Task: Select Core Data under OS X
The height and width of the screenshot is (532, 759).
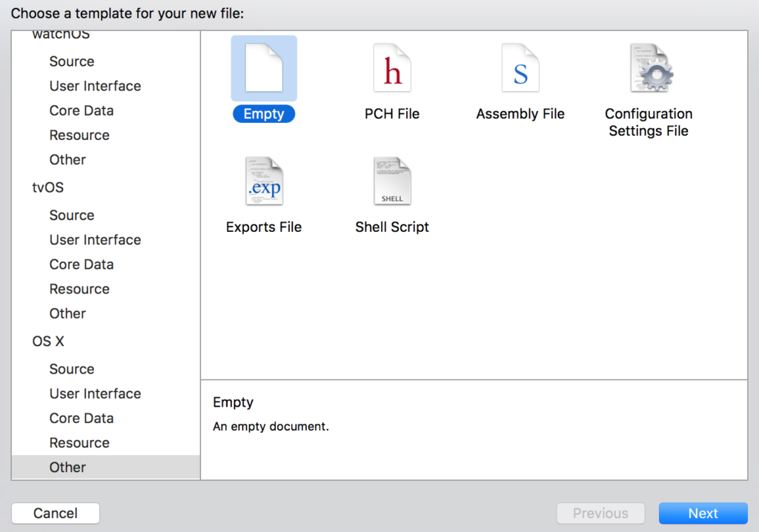Action: tap(82, 418)
